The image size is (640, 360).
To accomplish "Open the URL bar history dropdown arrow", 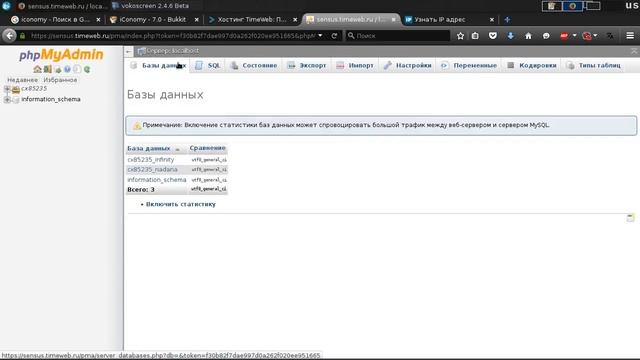I will point(320,36).
